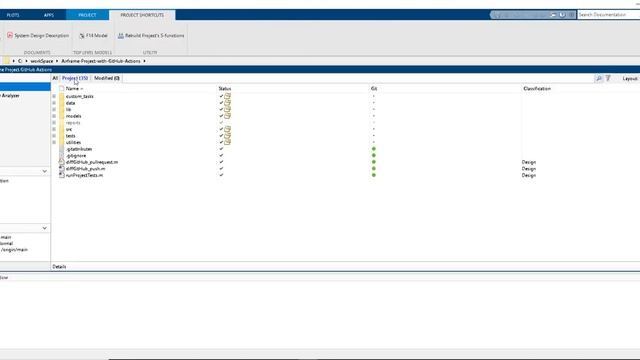Switch to the PLOTS ribbon tab
640x360 pixels.
point(13,15)
